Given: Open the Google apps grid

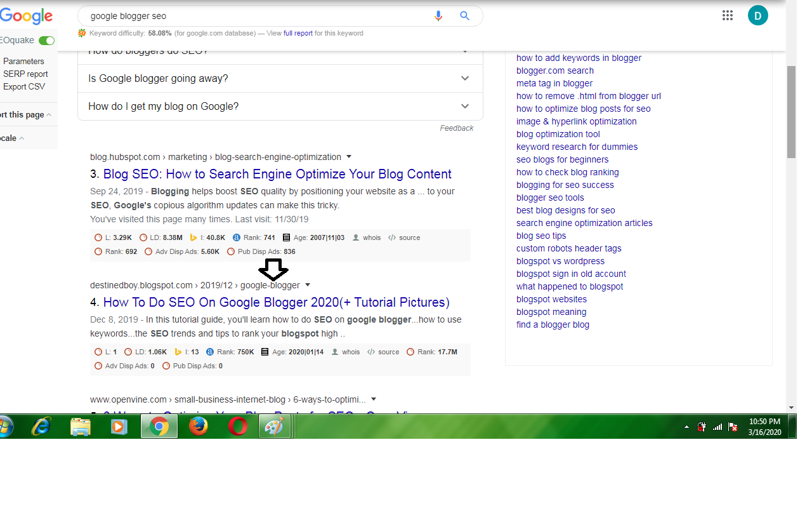Looking at the screenshot, I should point(728,16).
